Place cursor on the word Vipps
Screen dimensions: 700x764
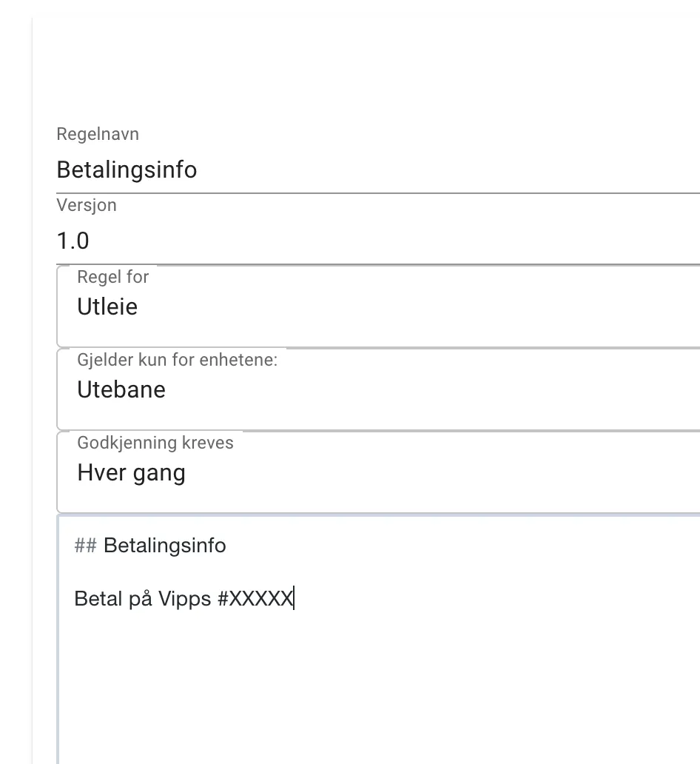coord(185,599)
